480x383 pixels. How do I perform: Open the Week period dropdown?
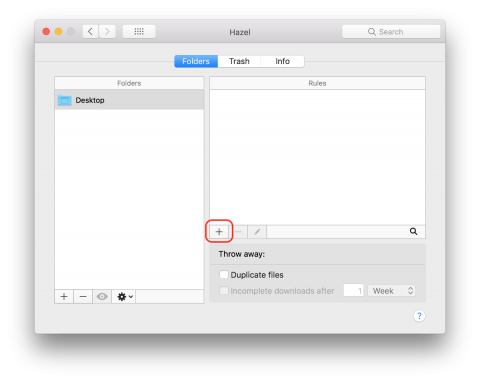392,291
